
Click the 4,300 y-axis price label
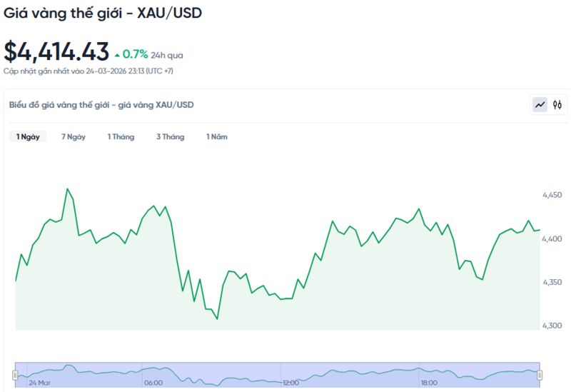(x=552, y=326)
